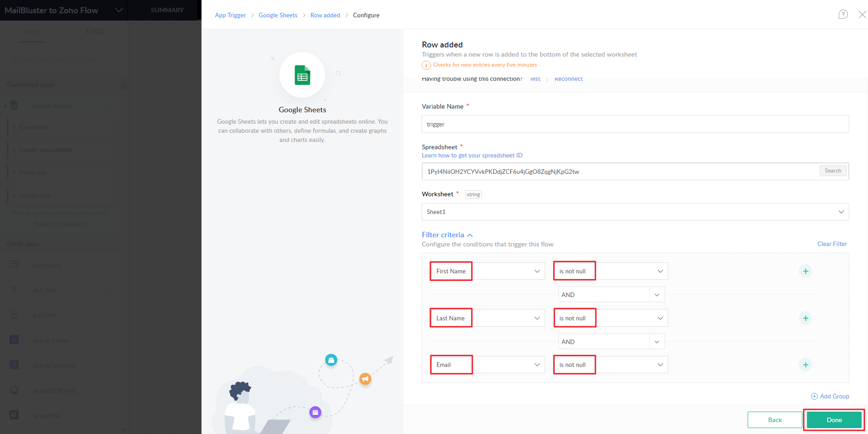This screenshot has height=434, width=868.
Task: Change the first AND logic operator
Action: [x=611, y=295]
